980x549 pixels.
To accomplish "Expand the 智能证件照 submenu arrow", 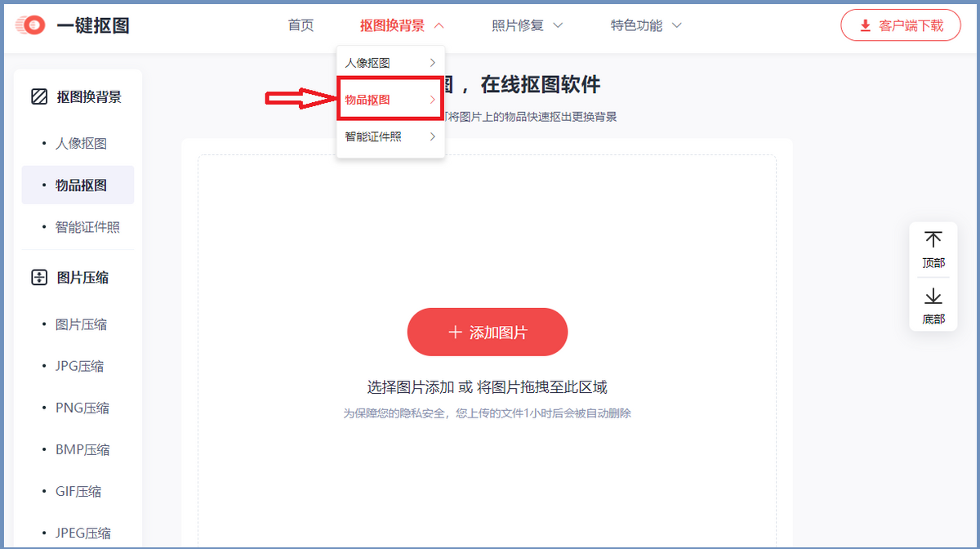I will point(433,136).
